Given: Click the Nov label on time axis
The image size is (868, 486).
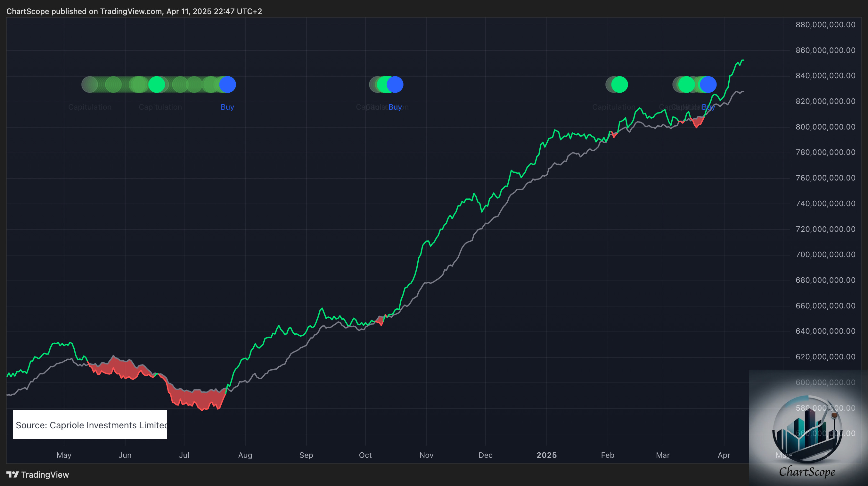Looking at the screenshot, I should 426,455.
